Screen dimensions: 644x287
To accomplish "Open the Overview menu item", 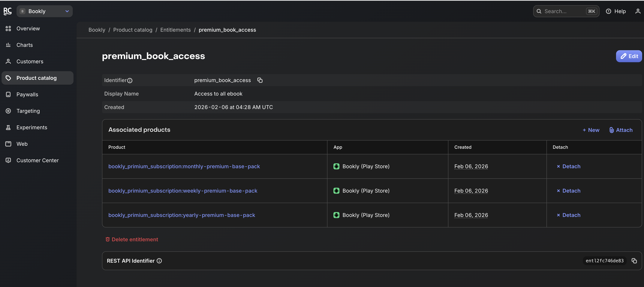I will (x=38, y=28).
